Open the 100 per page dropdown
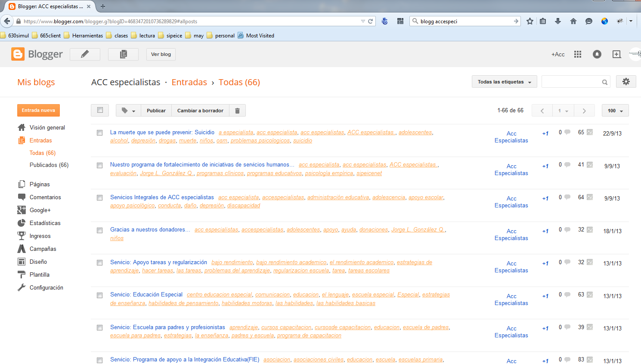The height and width of the screenshot is (364, 641). (615, 111)
